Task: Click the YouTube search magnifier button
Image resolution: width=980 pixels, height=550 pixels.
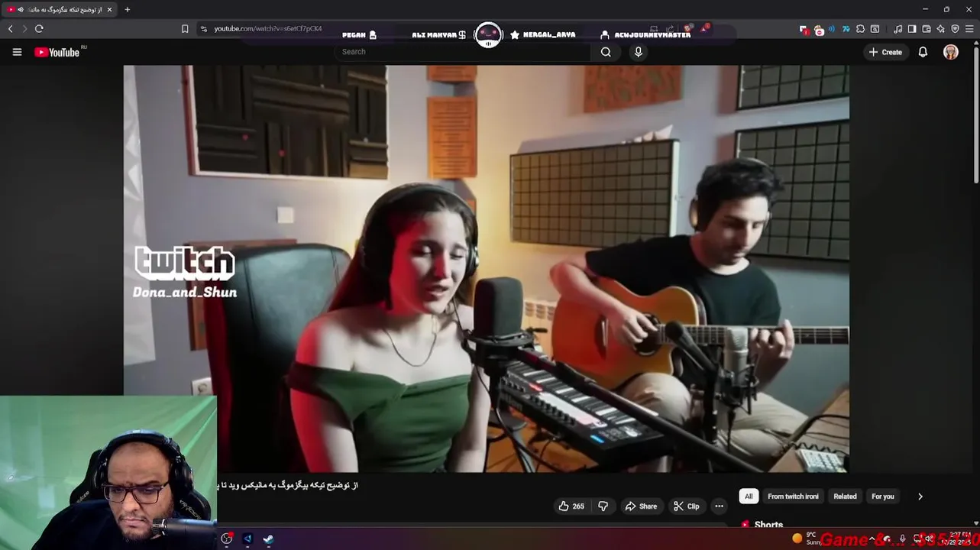Action: click(x=606, y=52)
